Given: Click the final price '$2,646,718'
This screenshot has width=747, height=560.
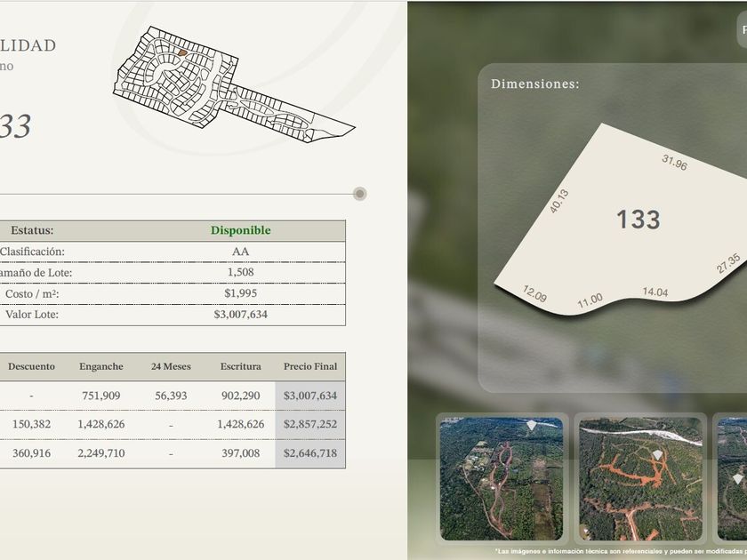Looking at the screenshot, I should [x=310, y=453].
